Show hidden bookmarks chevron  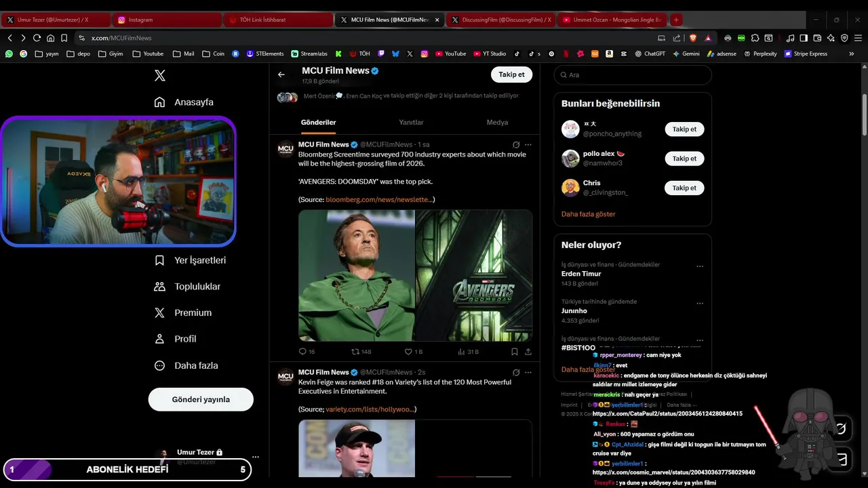coord(852,54)
